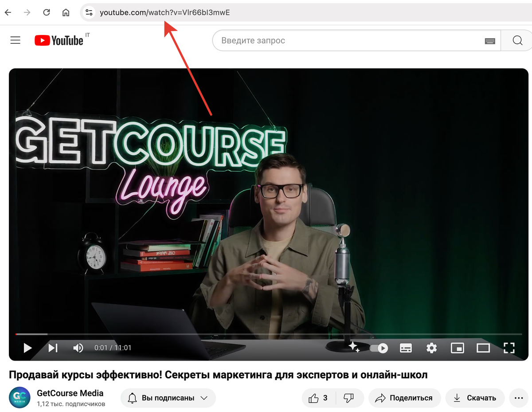Open the AI sparkle feature in player

tap(354, 347)
